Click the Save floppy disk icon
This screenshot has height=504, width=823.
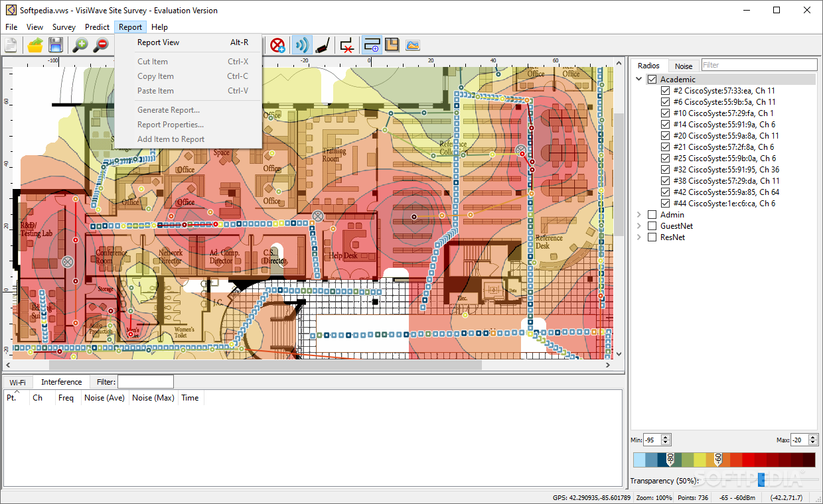[56, 45]
